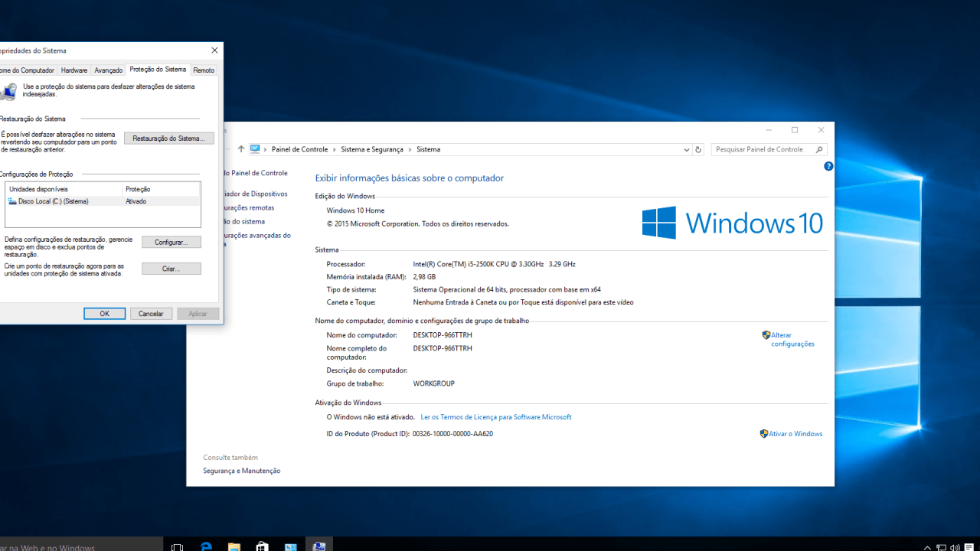The width and height of the screenshot is (980, 551).
Task: Open Proteção do sistema sidebar link
Action: tap(244, 221)
